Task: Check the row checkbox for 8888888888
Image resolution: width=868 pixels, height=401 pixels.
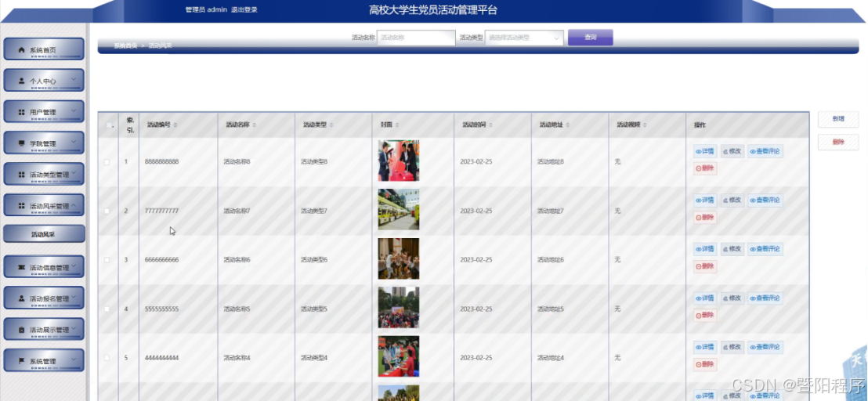Action: click(107, 162)
